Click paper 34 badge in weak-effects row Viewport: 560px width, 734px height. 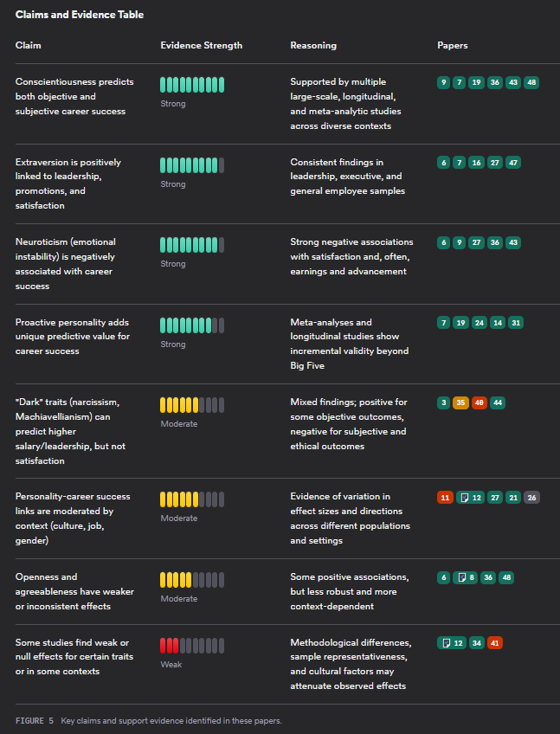point(476,643)
